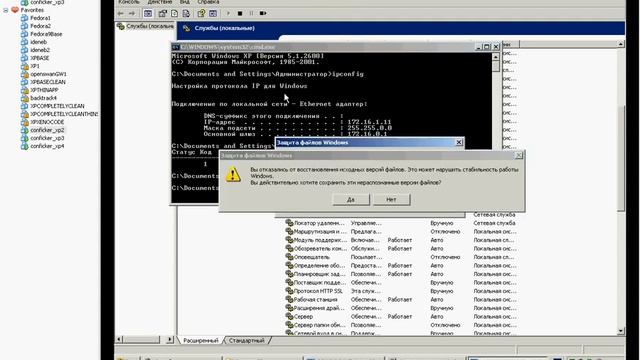640x360 pixels.
Task: Click the Export List toolbar icon
Action: [x=186, y=13]
